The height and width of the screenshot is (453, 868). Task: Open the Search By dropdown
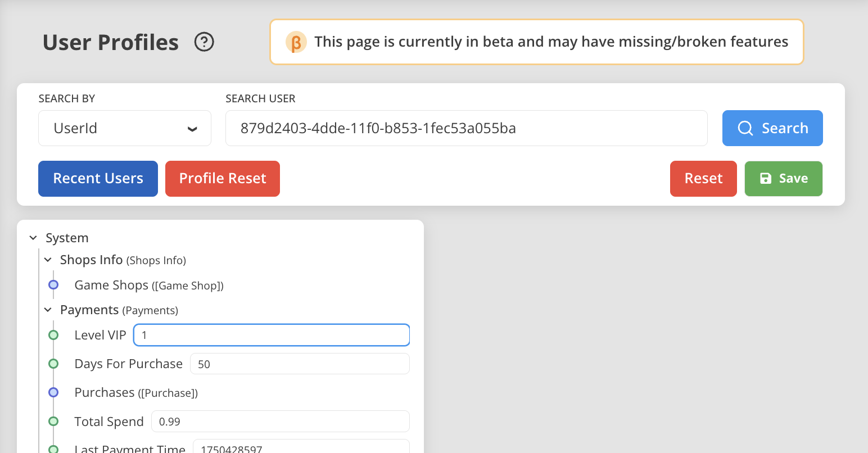tap(124, 128)
